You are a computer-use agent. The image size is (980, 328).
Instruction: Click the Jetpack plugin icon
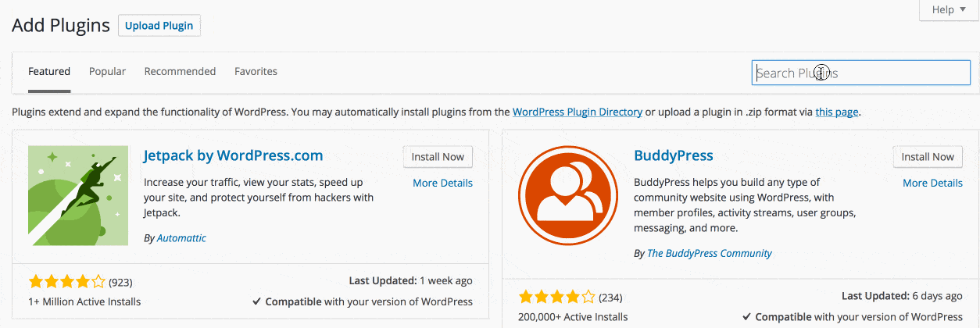point(78,195)
